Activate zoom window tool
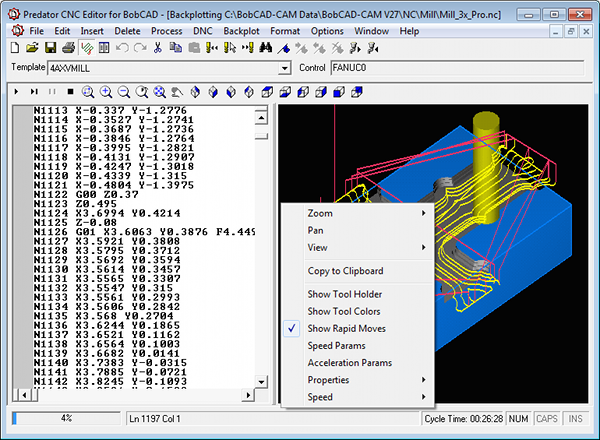The width and height of the screenshot is (600, 440). [88, 92]
